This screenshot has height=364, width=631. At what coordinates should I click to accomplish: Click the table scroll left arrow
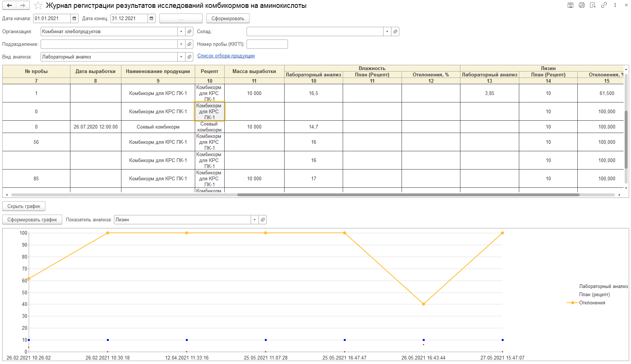point(7,195)
